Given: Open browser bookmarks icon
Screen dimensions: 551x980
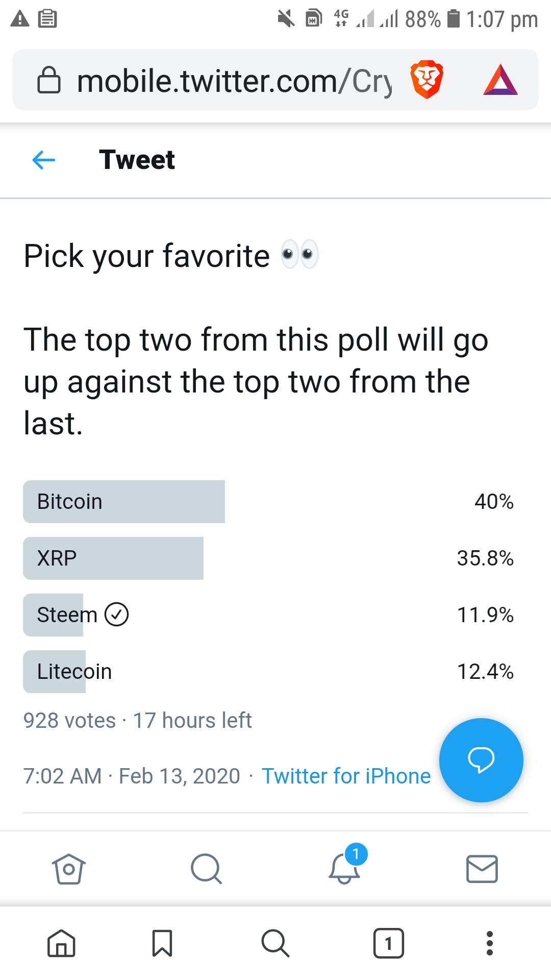Looking at the screenshot, I should pos(162,943).
